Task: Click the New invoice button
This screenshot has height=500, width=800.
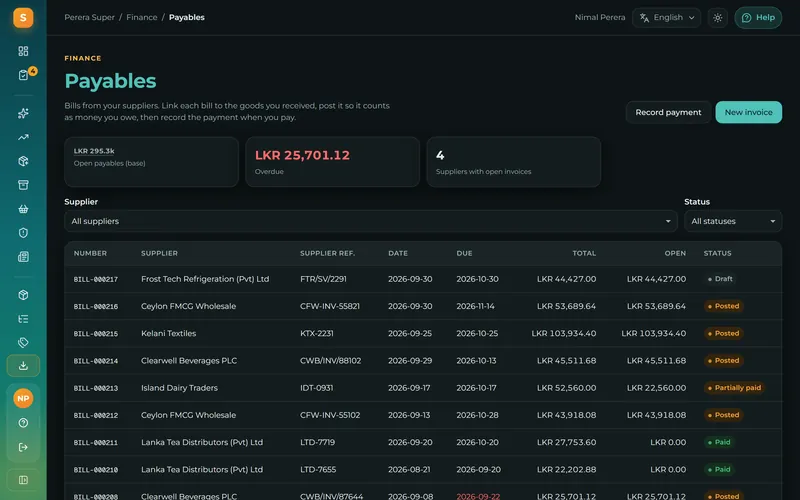Action: (748, 112)
